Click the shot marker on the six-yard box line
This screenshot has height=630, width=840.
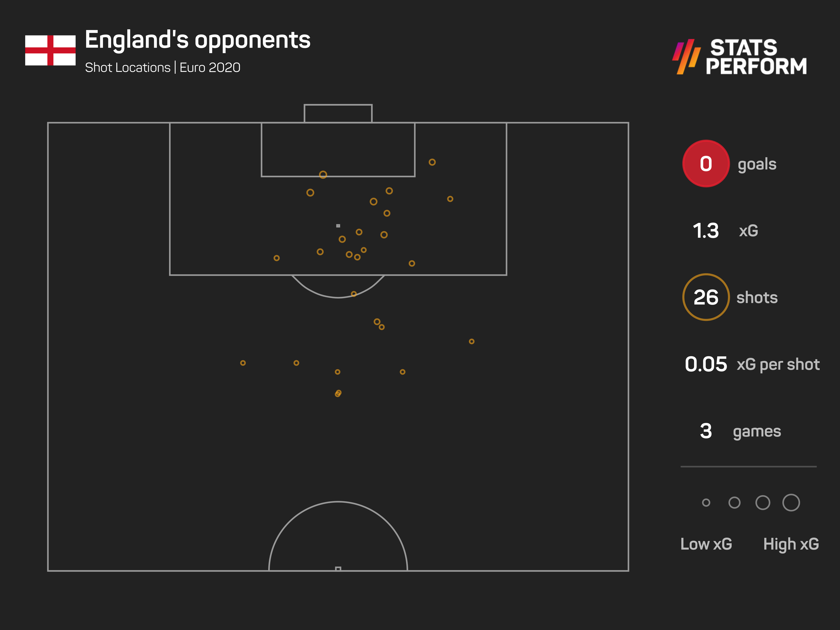pos(323,175)
